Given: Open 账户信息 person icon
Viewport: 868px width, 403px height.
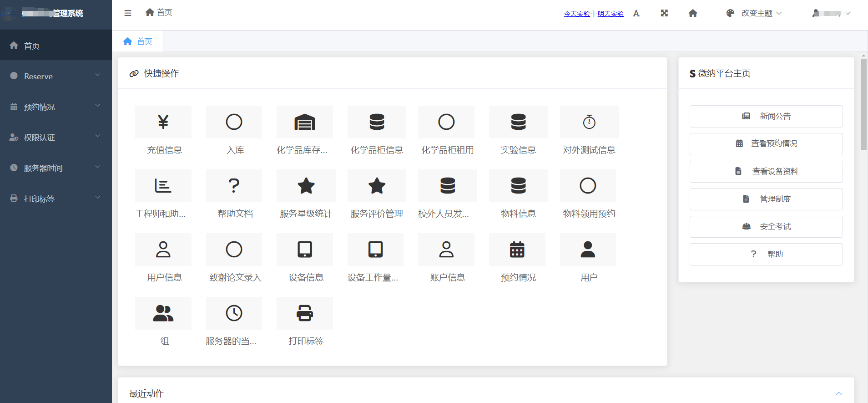Looking at the screenshot, I should pos(446,250).
